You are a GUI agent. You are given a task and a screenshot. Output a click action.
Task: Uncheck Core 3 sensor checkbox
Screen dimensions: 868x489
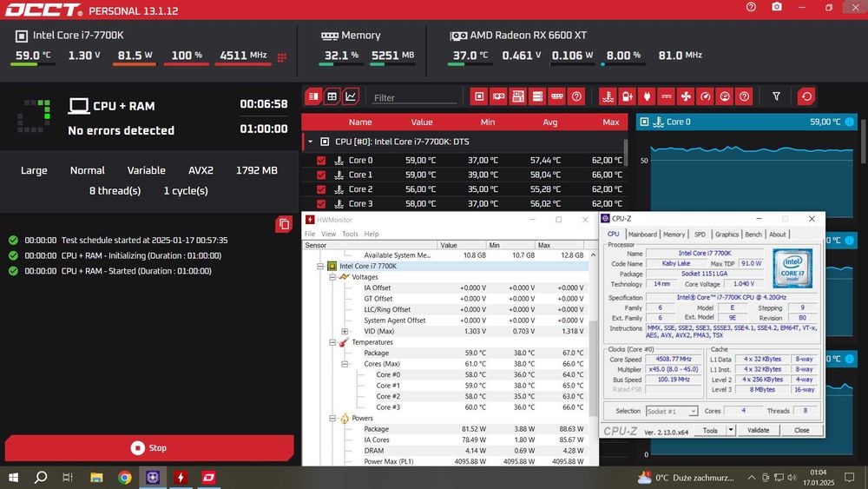[321, 204]
